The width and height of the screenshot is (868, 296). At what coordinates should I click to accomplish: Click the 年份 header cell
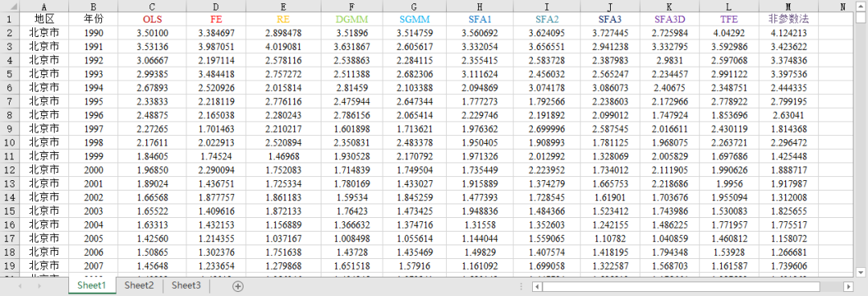point(93,18)
